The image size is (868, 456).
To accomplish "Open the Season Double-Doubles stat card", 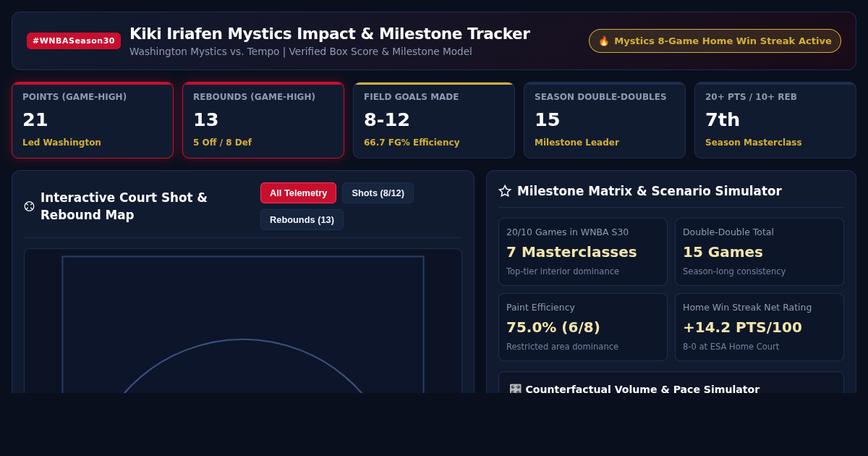I will tap(605, 120).
